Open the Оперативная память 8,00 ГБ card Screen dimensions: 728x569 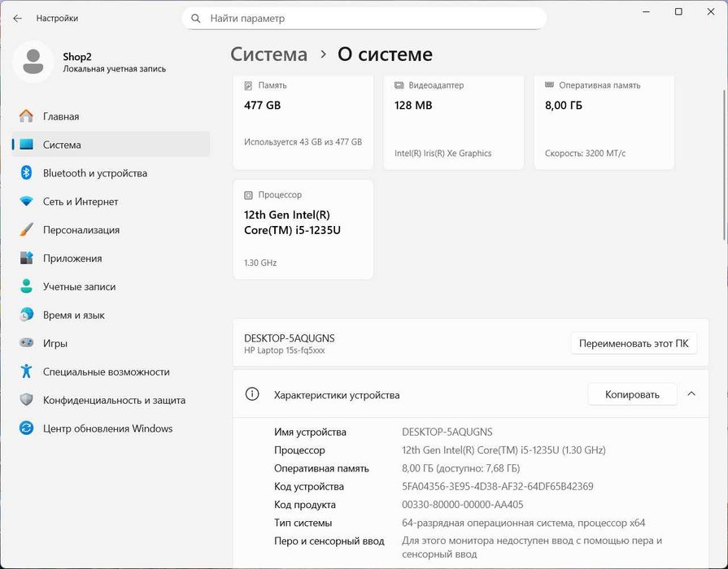[x=604, y=123]
